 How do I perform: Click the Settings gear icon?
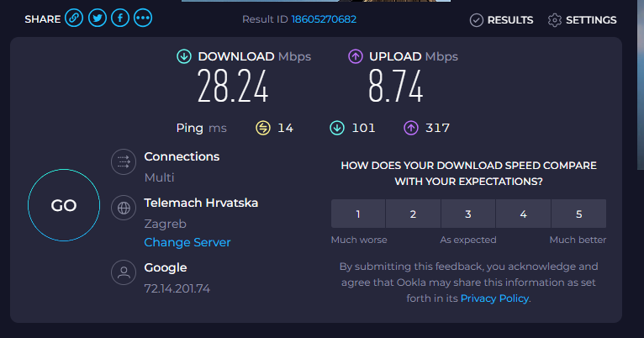pyautogui.click(x=555, y=20)
